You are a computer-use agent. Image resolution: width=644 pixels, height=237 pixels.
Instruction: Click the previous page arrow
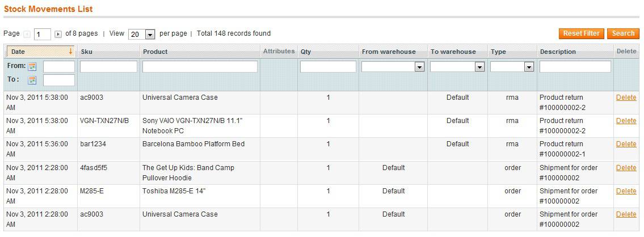(x=27, y=34)
